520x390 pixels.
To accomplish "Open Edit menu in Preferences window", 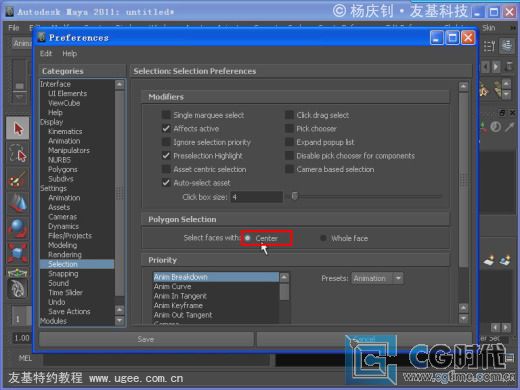I will click(x=46, y=53).
